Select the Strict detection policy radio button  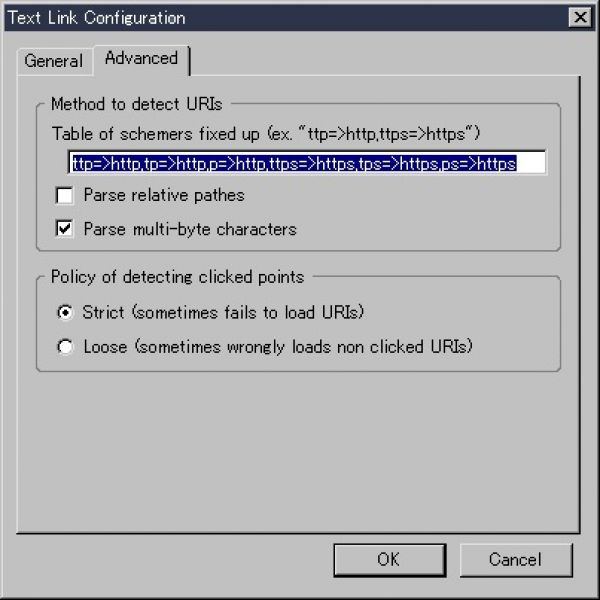(x=66, y=313)
